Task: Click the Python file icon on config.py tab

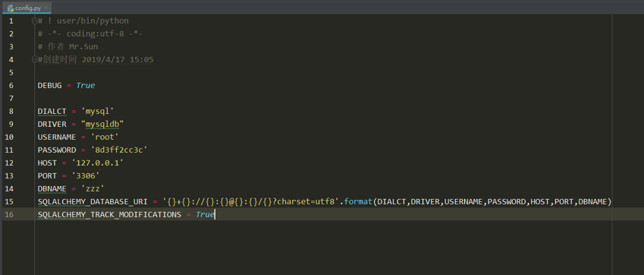Action: click(11, 8)
